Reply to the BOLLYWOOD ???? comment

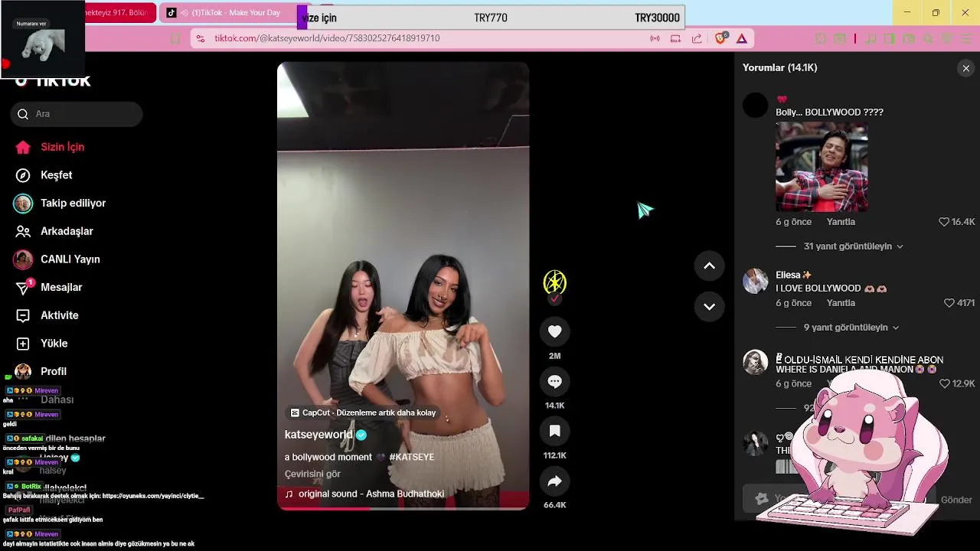click(x=841, y=222)
